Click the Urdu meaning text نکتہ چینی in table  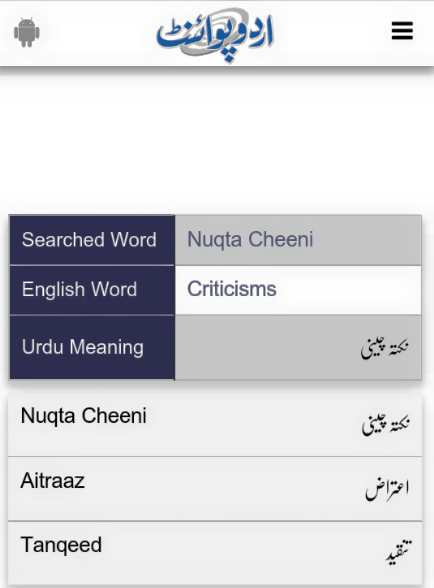pos(384,347)
